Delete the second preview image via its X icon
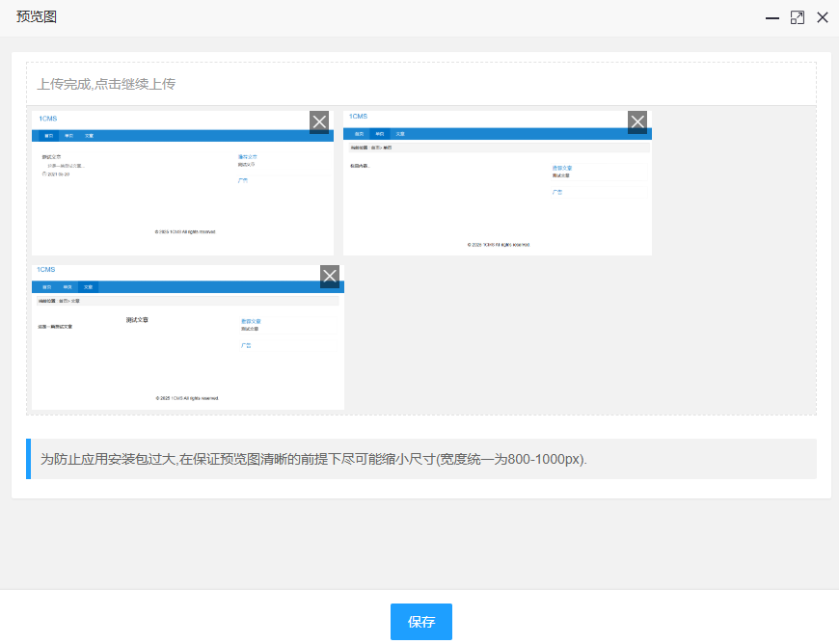 pos(637,121)
